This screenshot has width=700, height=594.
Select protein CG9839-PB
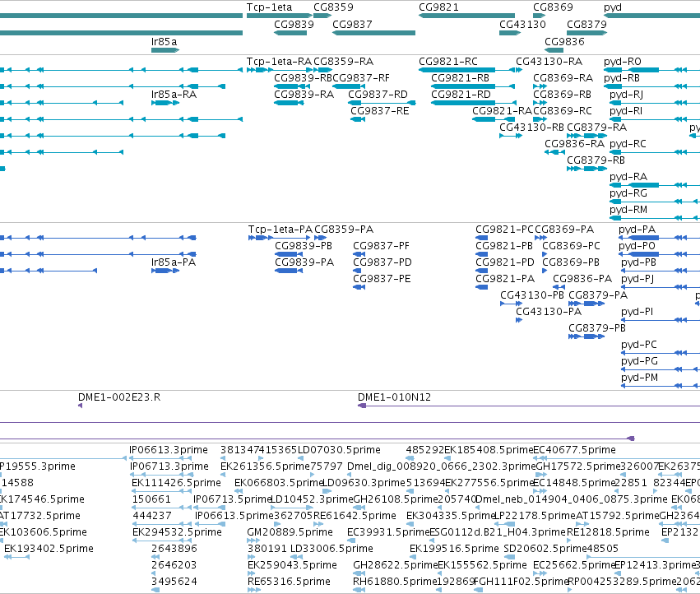[x=304, y=246]
